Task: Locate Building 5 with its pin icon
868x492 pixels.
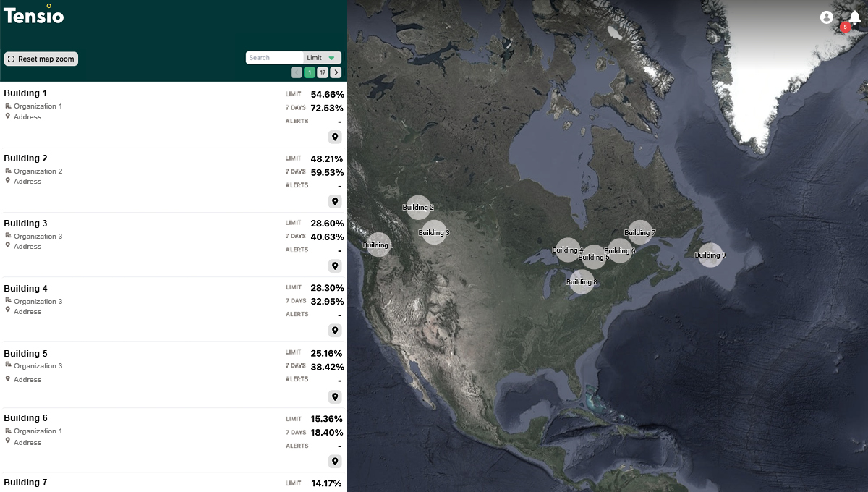Action: (335, 396)
